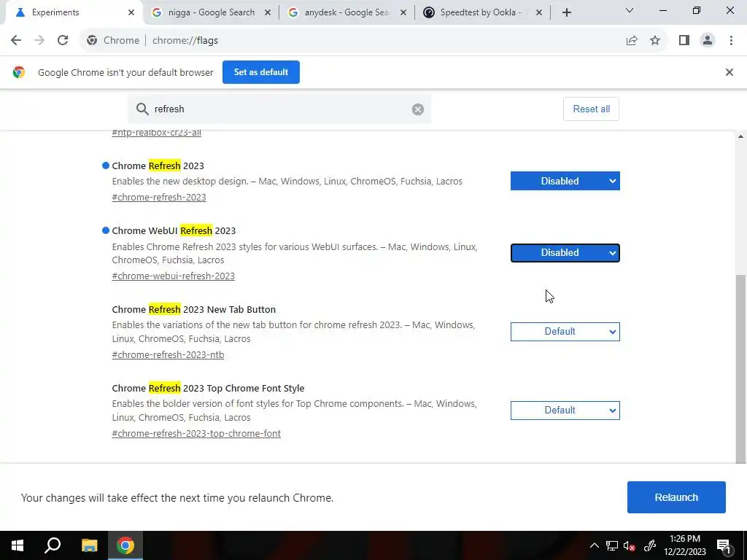The height and width of the screenshot is (560, 747).
Task: Dismiss the default browser banner
Action: tap(729, 72)
